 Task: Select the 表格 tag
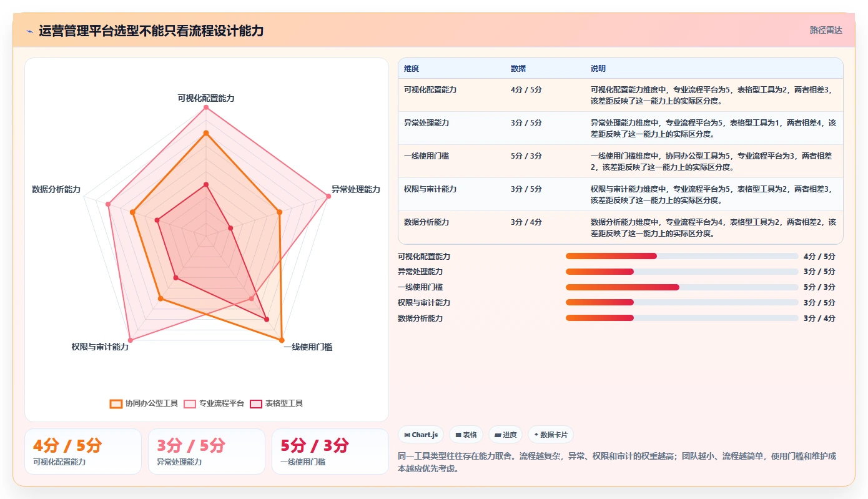pos(466,435)
